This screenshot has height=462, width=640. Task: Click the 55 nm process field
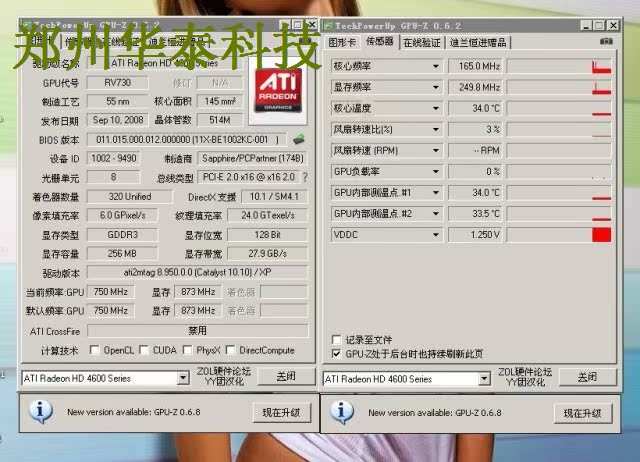[118, 101]
